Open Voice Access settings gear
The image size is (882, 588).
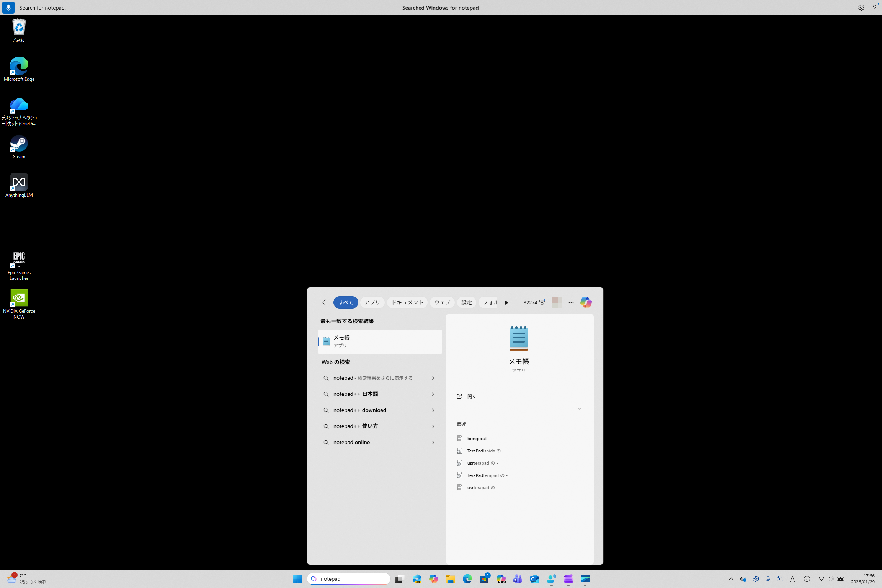point(861,8)
